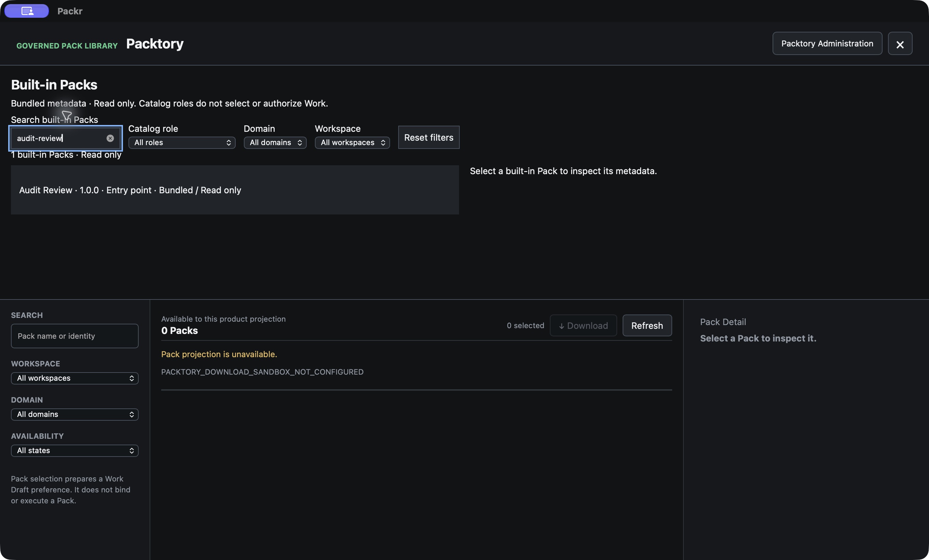Image resolution: width=929 pixels, height=560 pixels.
Task: Click Reset filters
Action: [x=429, y=138]
